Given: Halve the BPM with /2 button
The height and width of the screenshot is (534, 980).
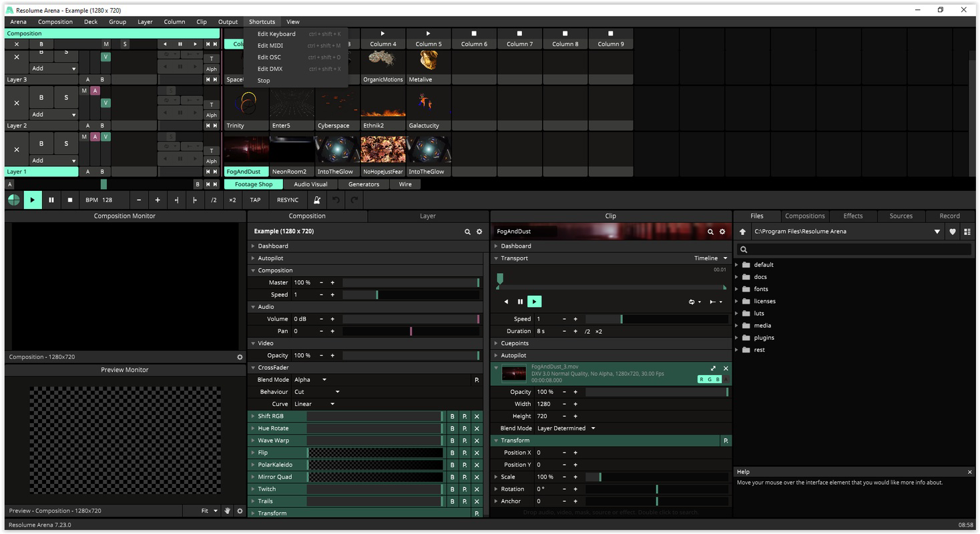Looking at the screenshot, I should tap(214, 200).
